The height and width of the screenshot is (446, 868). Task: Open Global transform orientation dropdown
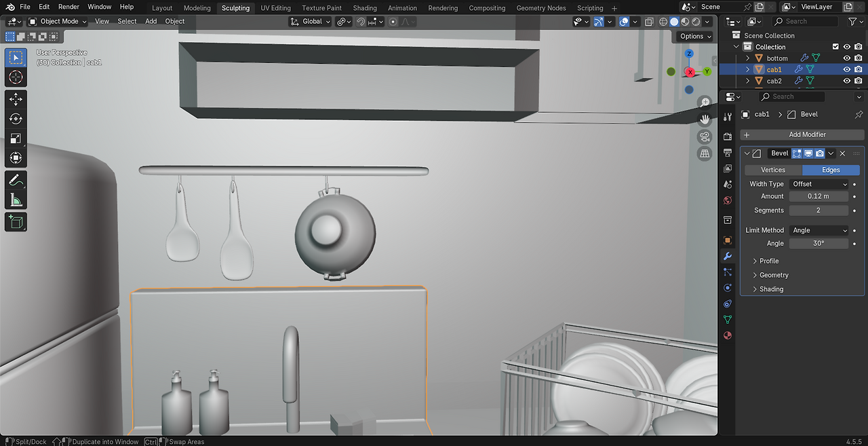click(310, 21)
